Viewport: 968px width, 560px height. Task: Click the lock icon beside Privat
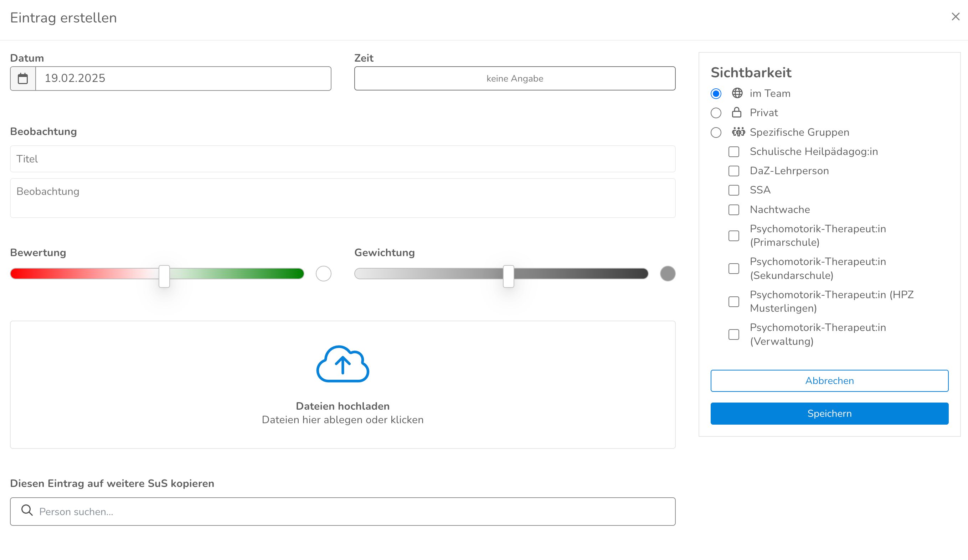click(x=736, y=113)
